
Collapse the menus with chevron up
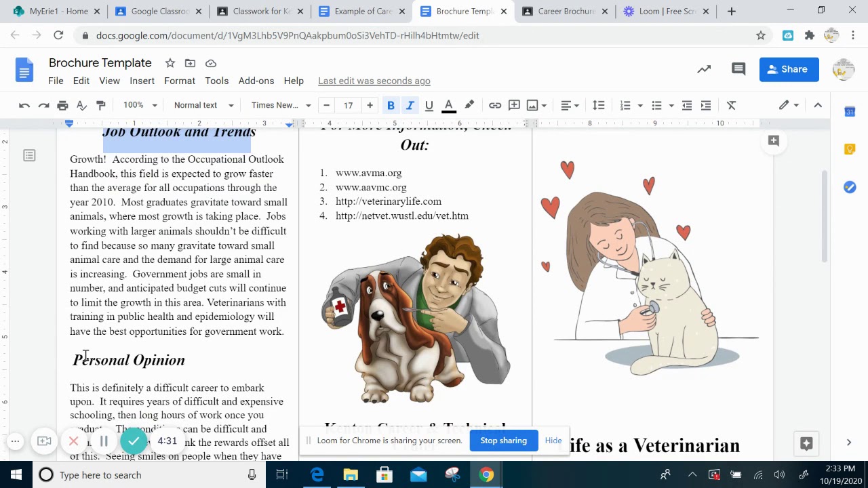[x=818, y=105]
